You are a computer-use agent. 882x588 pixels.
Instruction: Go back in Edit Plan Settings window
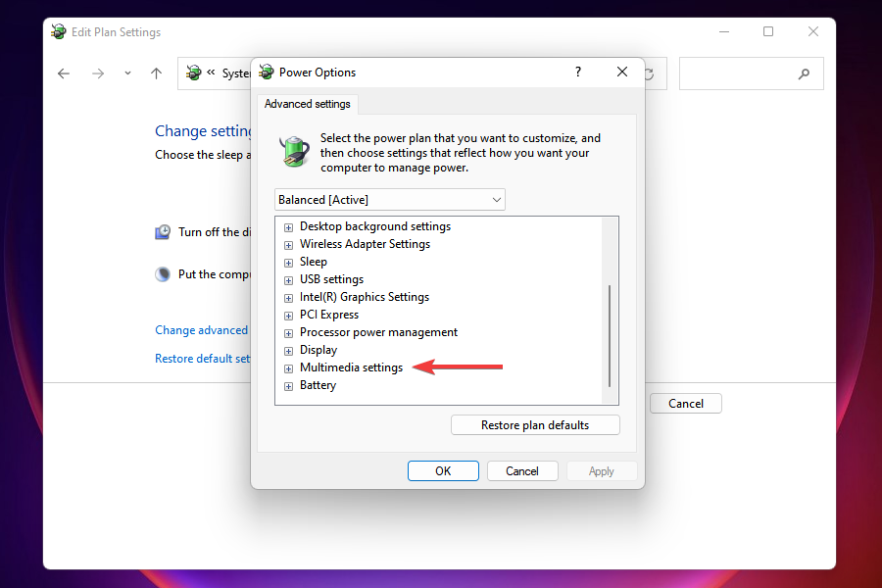pyautogui.click(x=64, y=73)
